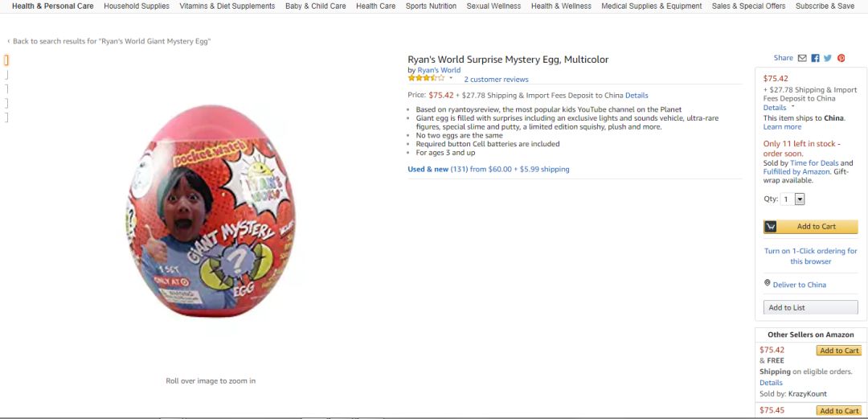The height and width of the screenshot is (419, 868).
Task: Click the cart icon on Add to Cart
Action: [771, 227]
